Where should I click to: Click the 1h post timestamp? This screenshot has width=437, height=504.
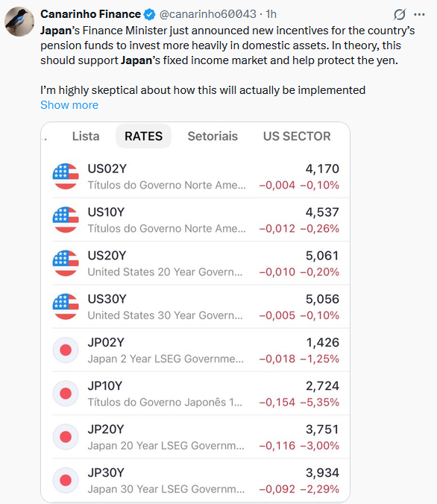click(x=271, y=14)
